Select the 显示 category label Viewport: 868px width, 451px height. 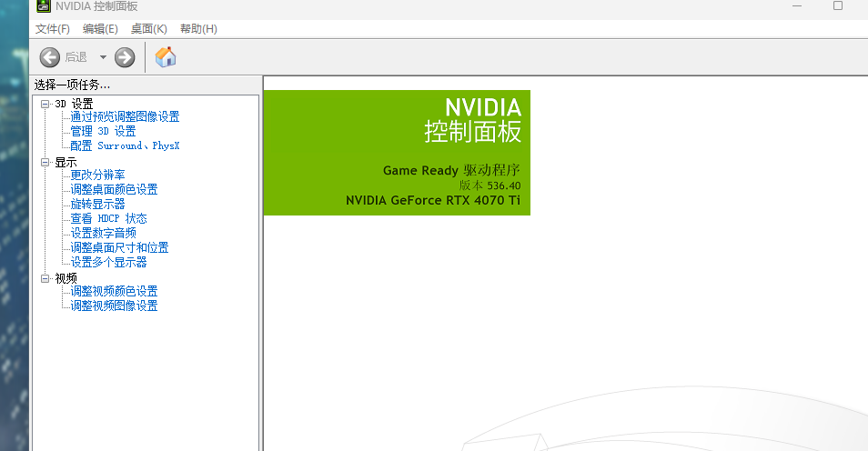[x=66, y=162]
